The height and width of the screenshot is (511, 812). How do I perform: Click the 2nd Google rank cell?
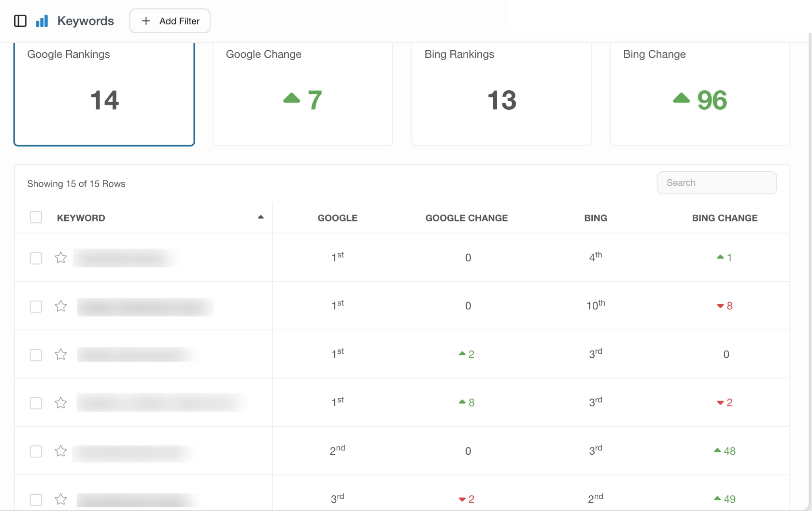click(x=337, y=450)
